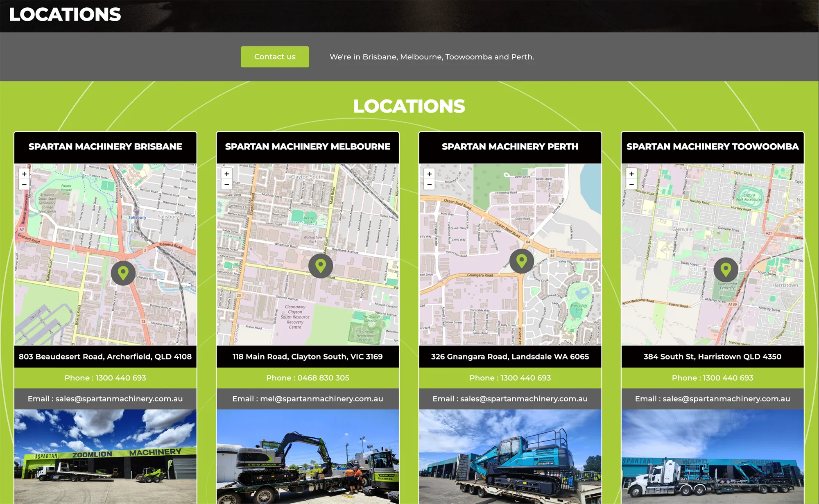819x504 pixels.
Task: Call the Toowoomba phone number link
Action: pos(713,378)
